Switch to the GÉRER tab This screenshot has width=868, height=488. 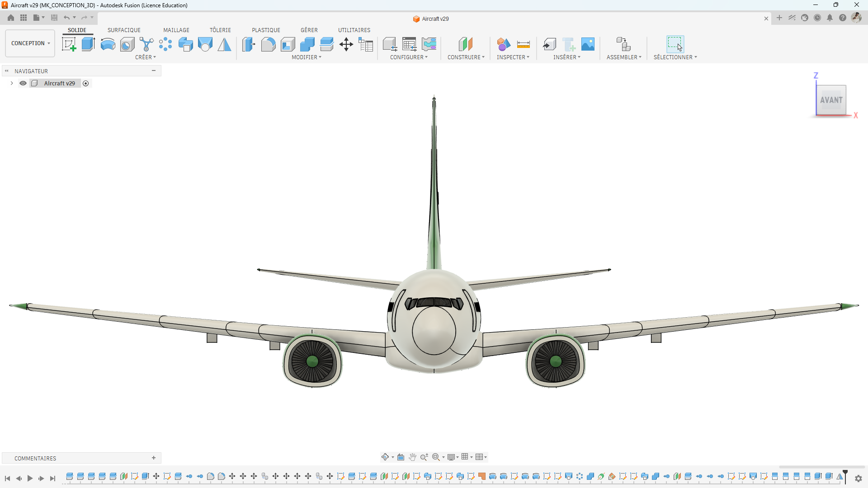tap(309, 30)
